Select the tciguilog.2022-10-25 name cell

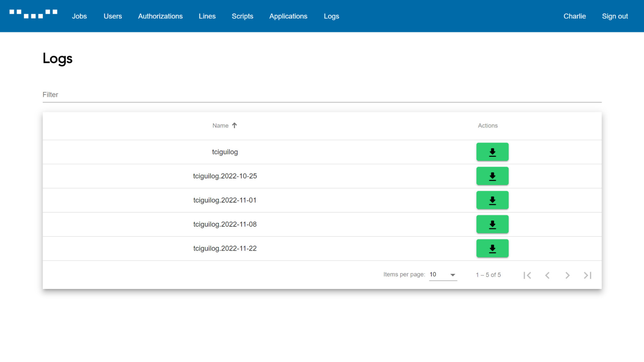pyautogui.click(x=225, y=176)
